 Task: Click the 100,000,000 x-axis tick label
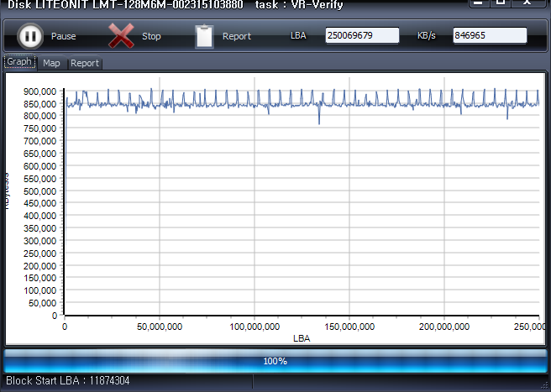(x=255, y=327)
